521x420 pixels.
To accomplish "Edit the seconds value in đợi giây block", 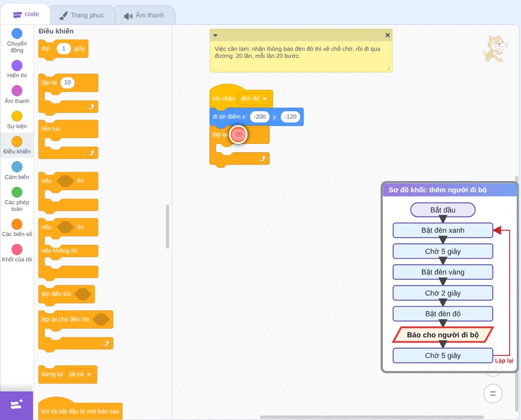I will [64, 48].
